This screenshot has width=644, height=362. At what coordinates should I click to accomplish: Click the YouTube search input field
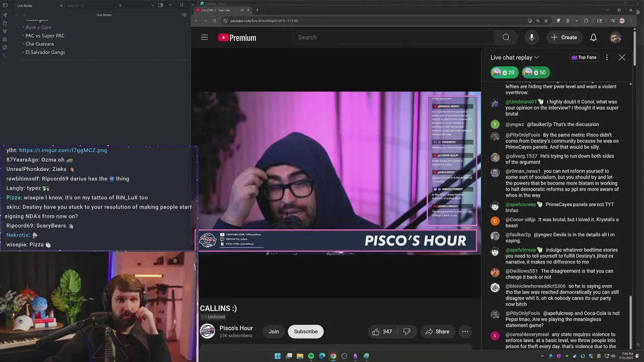[393, 37]
